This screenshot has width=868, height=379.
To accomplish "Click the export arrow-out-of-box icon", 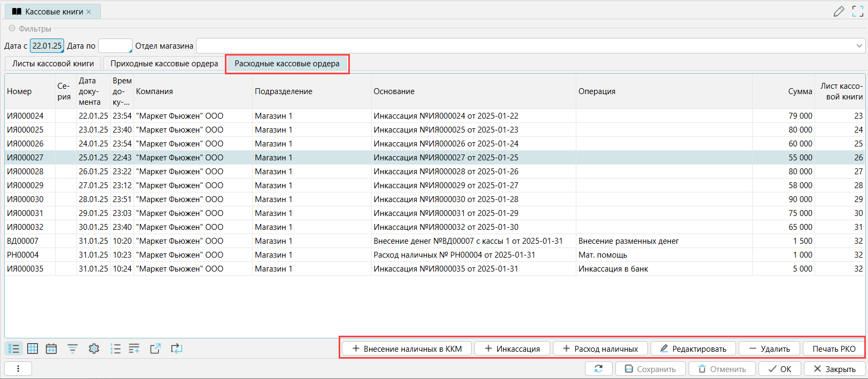I will click(155, 349).
